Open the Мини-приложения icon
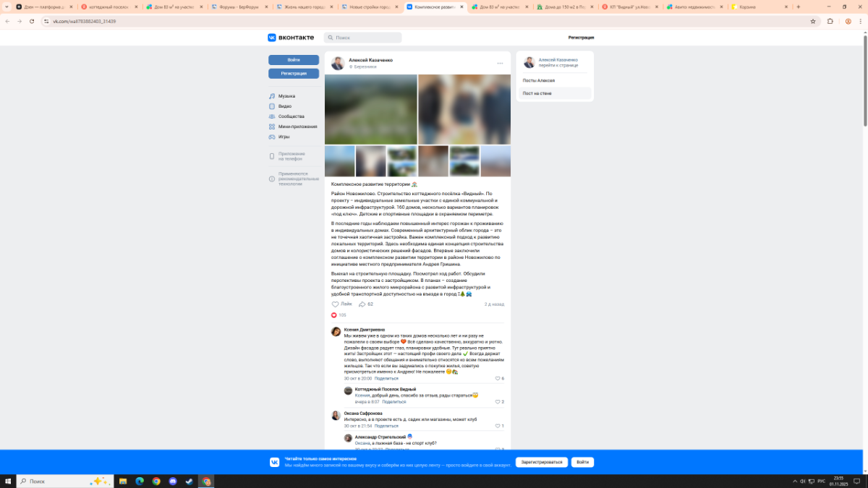The height and width of the screenshot is (488, 868). pyautogui.click(x=272, y=127)
